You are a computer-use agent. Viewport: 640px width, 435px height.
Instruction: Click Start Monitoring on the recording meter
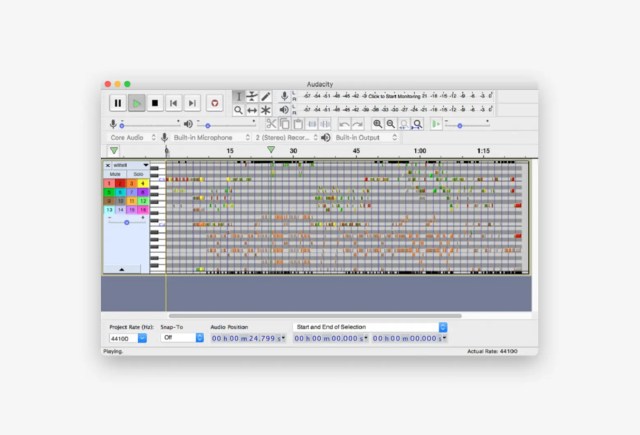click(394, 96)
